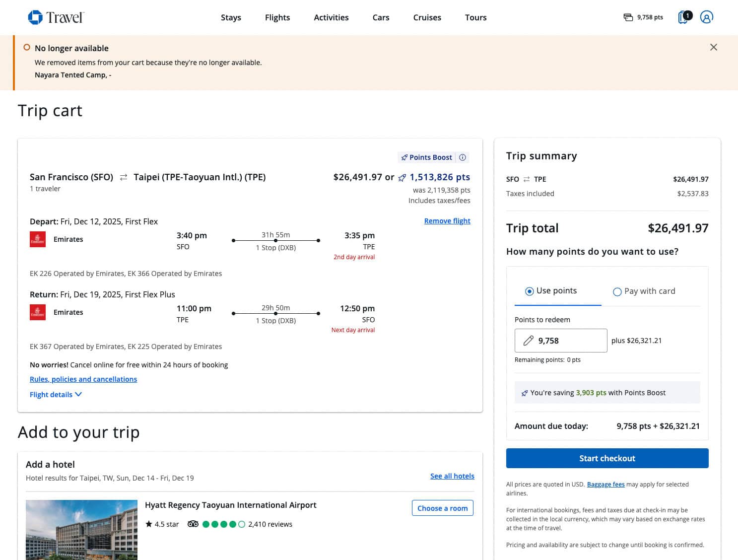Open the Hyatt Regency hotel photo
The image size is (738, 560).
click(81, 530)
